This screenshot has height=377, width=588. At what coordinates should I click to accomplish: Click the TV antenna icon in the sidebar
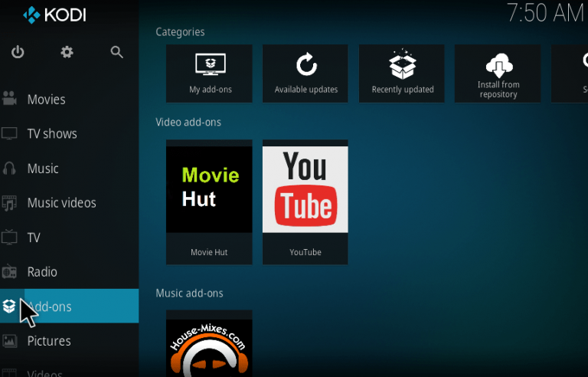pos(9,238)
